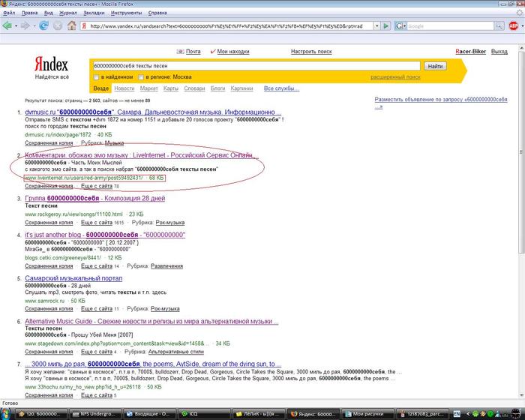Screen dimensions: 525x420
Task: Switch to the Картинки search tab
Action: click(x=241, y=88)
